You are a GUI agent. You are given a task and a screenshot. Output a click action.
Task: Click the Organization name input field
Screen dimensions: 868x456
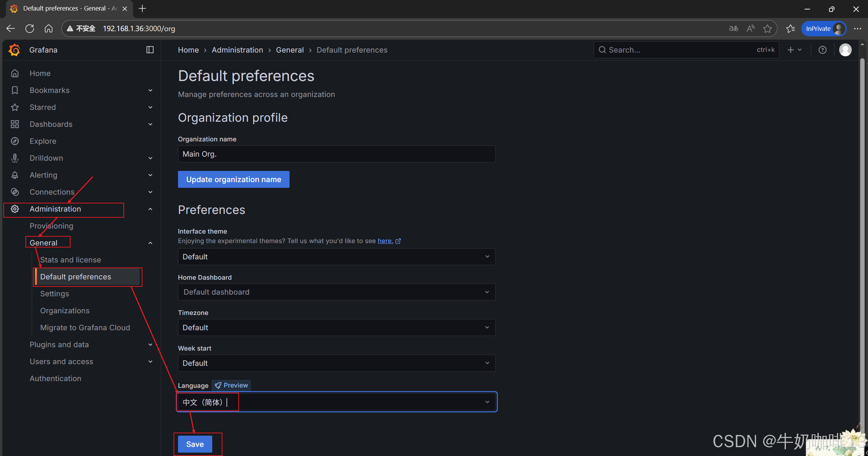(336, 154)
